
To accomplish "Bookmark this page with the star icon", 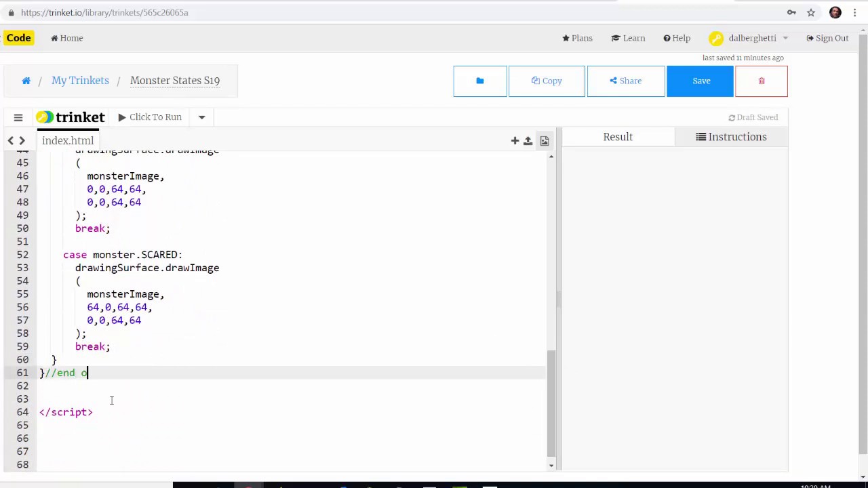I will [811, 12].
